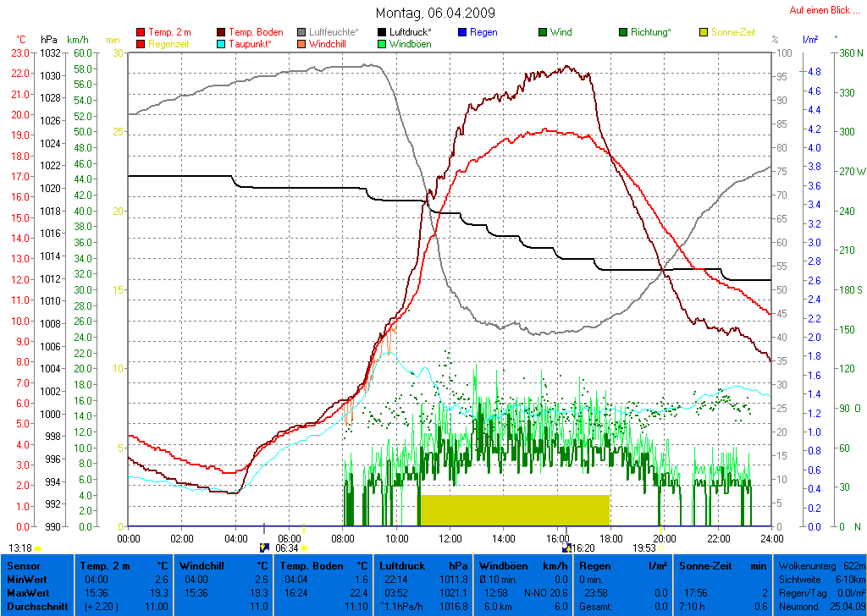The image size is (867, 616).
Task: Click the sun icon beside 13:18
Action: (x=38, y=548)
